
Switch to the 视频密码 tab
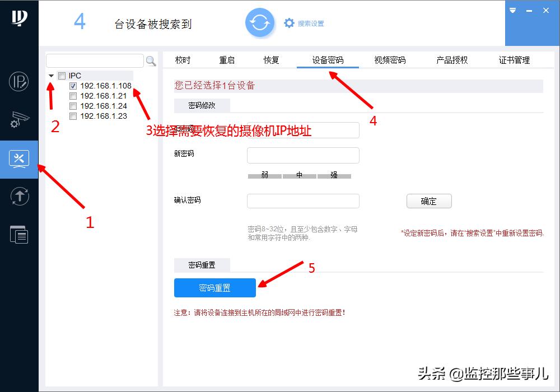pos(389,60)
